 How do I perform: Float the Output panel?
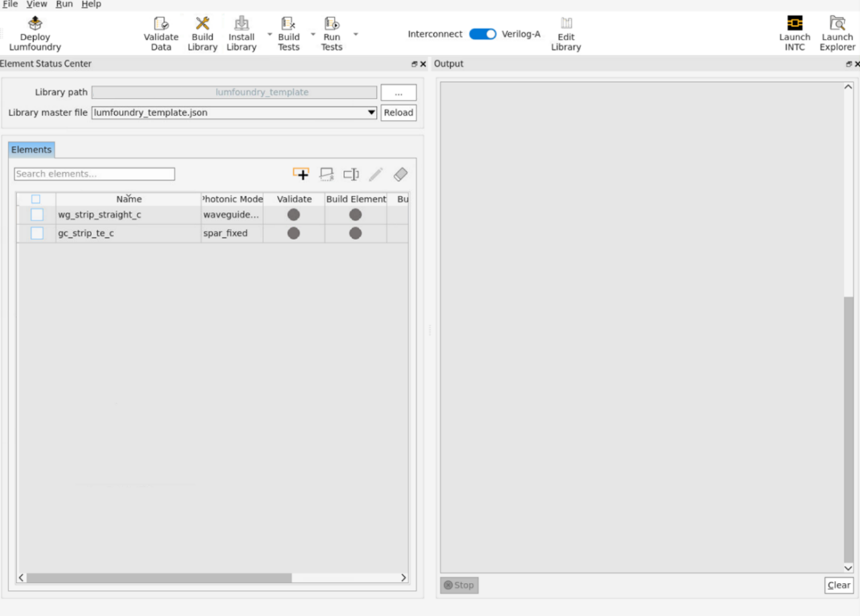pyautogui.click(x=849, y=64)
